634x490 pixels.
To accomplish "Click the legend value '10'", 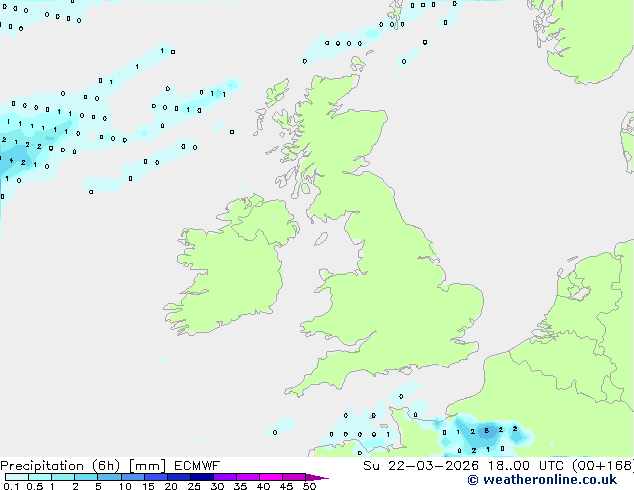I will click(x=125, y=486).
